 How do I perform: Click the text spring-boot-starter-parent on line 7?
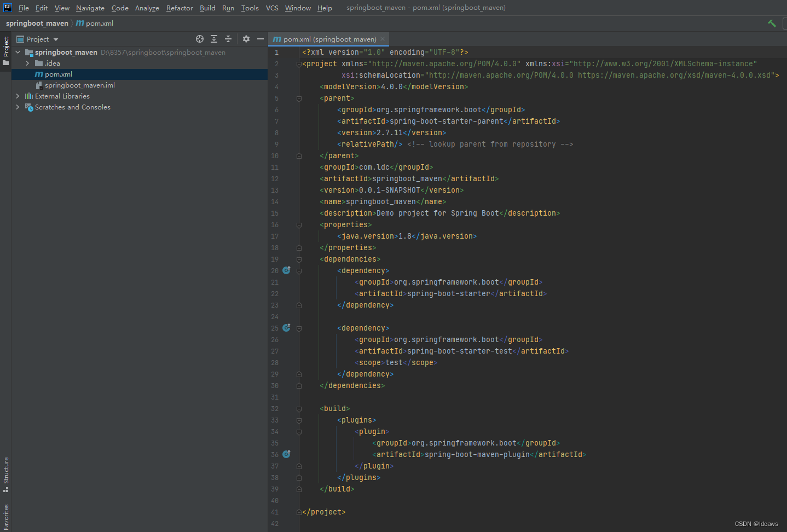pos(447,121)
